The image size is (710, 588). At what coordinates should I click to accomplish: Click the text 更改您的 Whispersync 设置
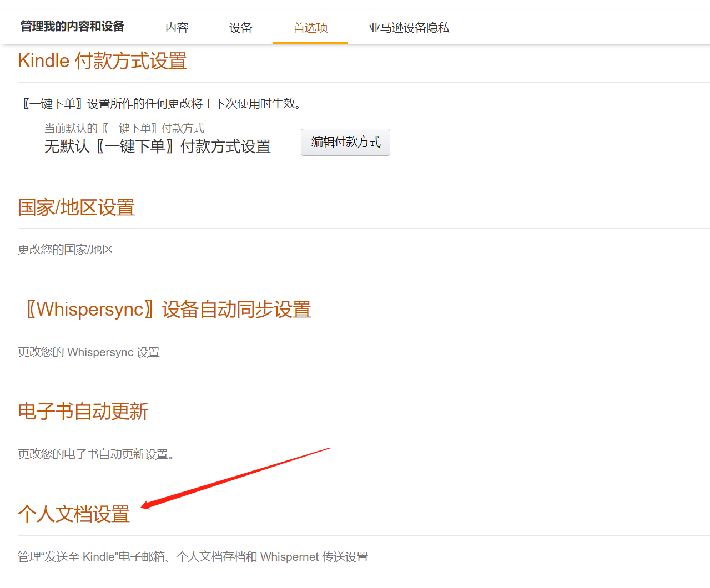pyautogui.click(x=89, y=352)
